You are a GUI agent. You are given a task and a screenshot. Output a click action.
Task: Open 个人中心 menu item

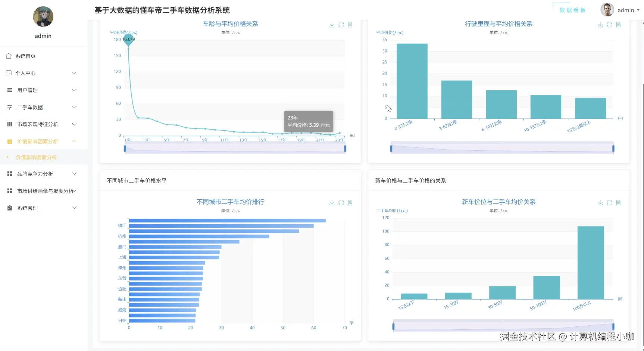click(44, 73)
